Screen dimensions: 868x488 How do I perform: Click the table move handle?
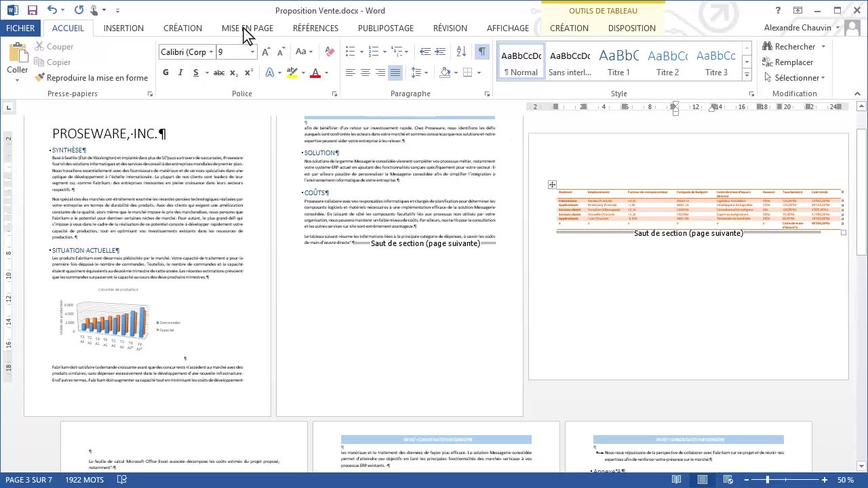pos(552,184)
